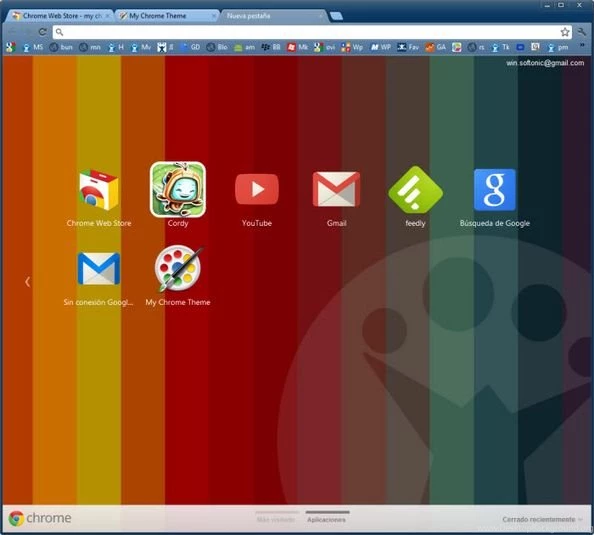Open Búsqueda de Google app
This screenshot has height=535, width=594.
(495, 189)
